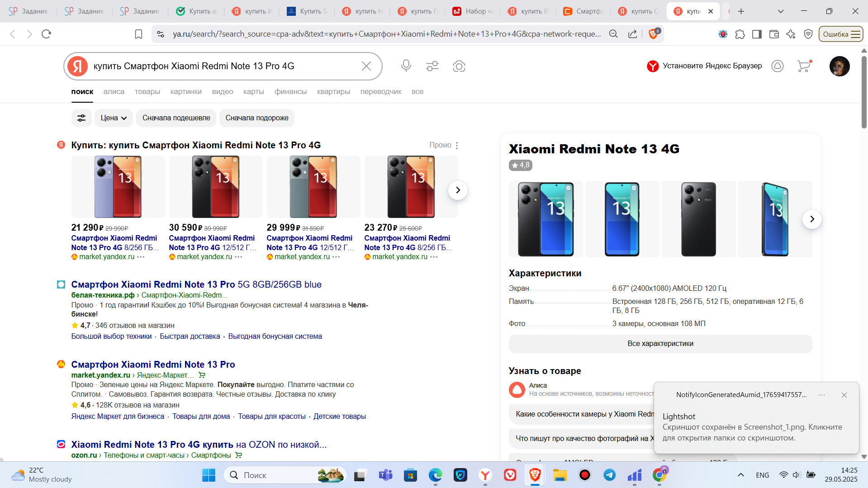Switch to the видео tab
Viewport: 868px width, 488px height.
click(223, 92)
